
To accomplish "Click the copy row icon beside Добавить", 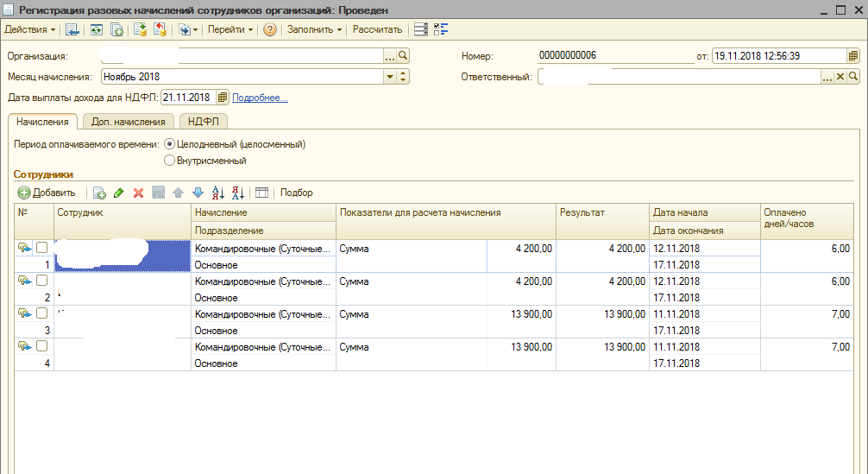I will (99, 193).
